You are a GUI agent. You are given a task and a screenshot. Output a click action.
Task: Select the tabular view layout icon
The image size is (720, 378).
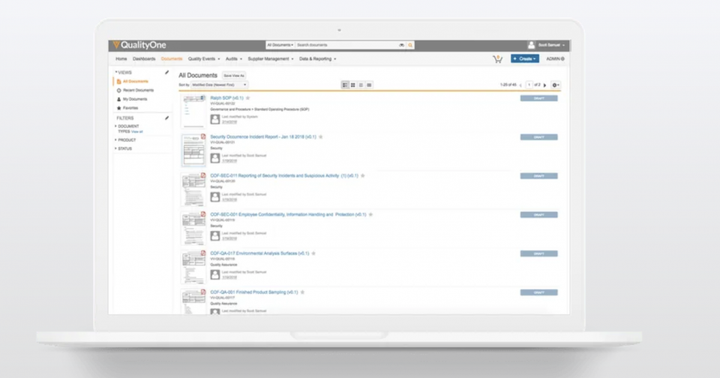(x=369, y=85)
